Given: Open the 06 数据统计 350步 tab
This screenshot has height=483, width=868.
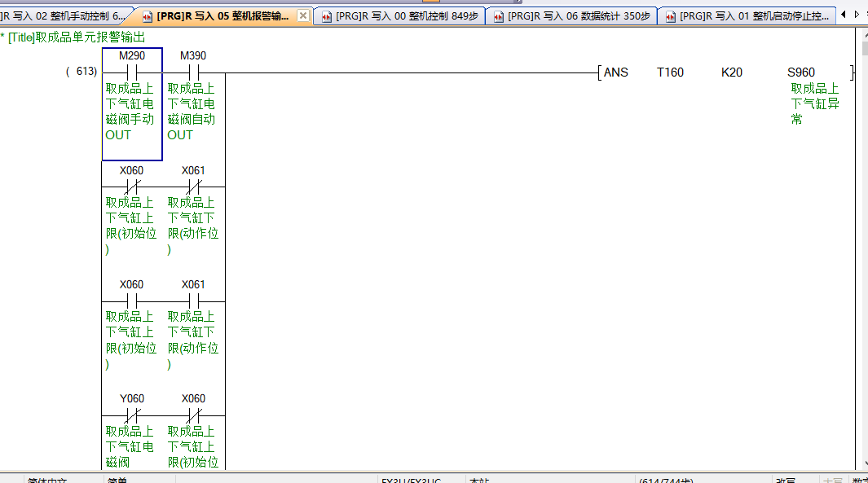Looking at the screenshot, I should (x=579, y=16).
